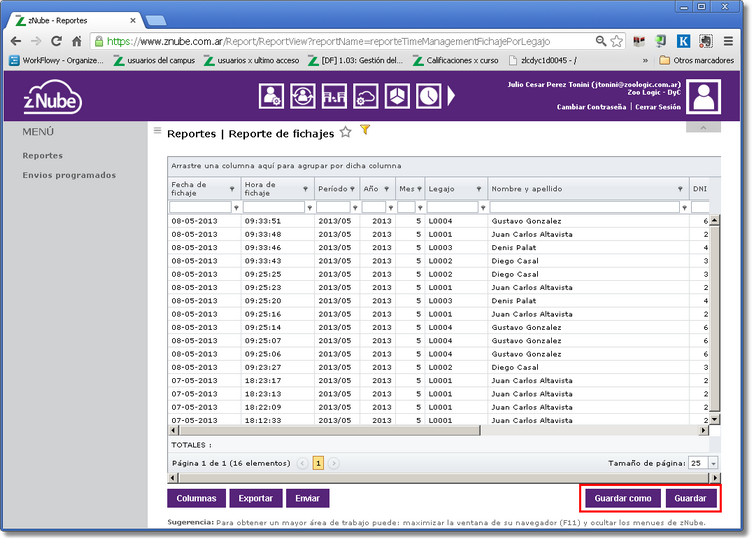Click the zNube logo
The image size is (752, 540).
click(52, 100)
